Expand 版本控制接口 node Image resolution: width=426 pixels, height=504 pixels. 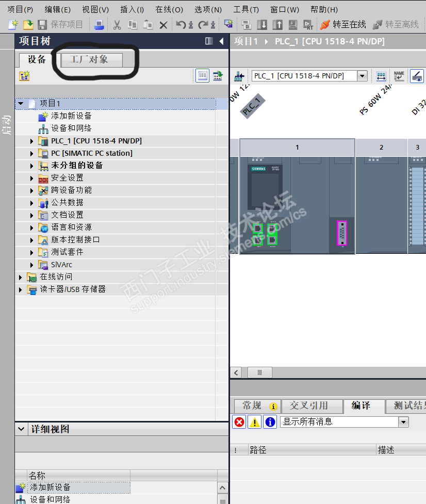click(31, 240)
